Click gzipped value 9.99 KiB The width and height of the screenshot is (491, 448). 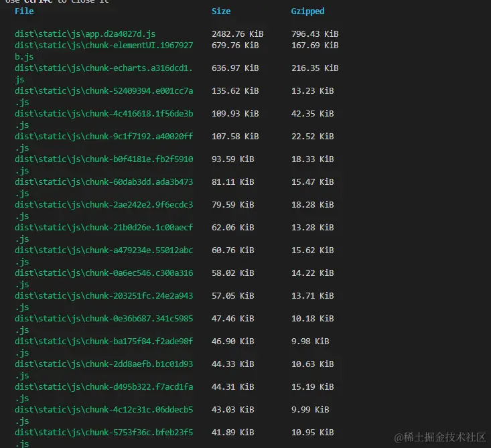pyautogui.click(x=310, y=410)
